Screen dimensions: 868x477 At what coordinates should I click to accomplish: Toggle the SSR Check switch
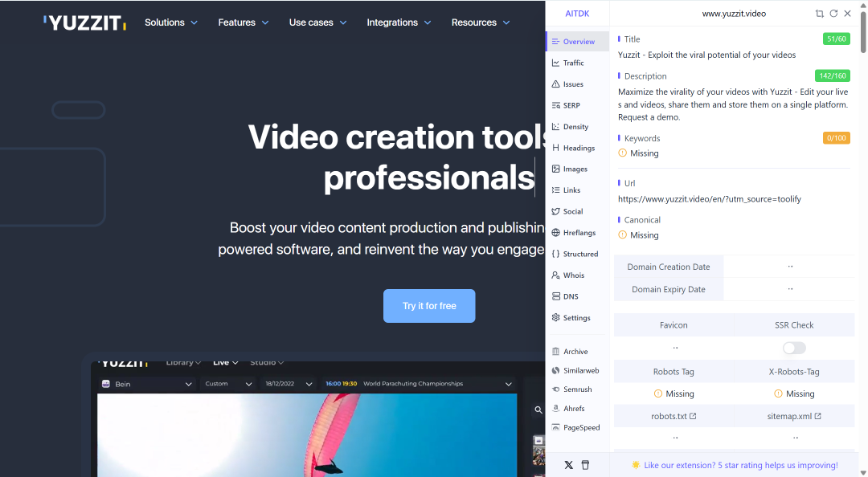pos(794,348)
